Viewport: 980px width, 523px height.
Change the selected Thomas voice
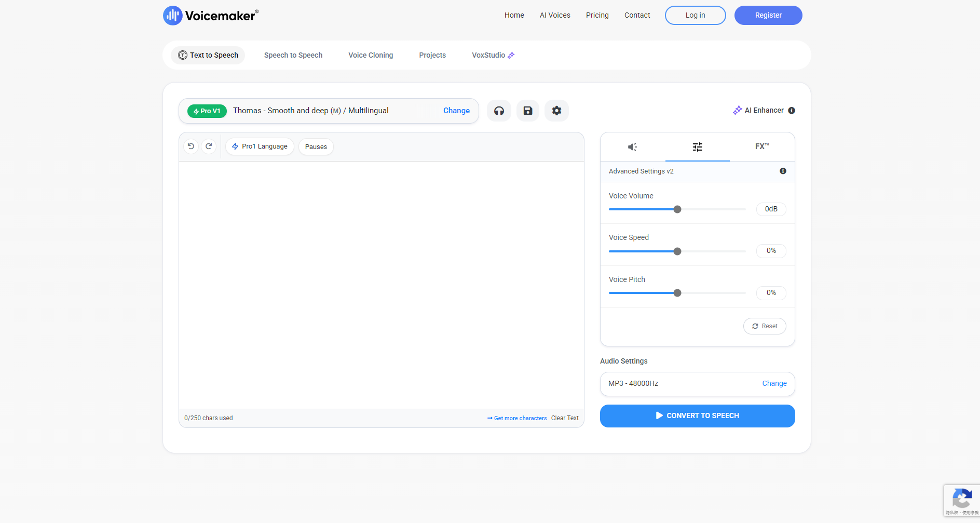point(456,111)
